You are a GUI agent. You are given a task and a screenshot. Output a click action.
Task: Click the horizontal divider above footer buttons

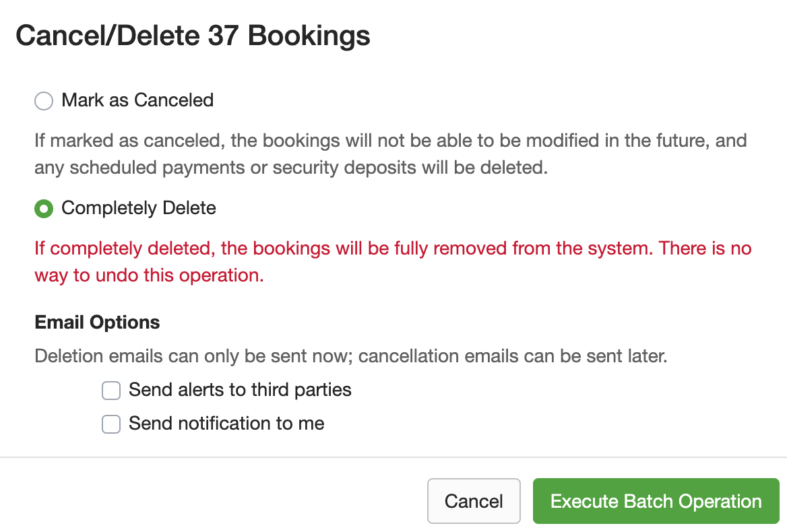pyautogui.click(x=393, y=457)
